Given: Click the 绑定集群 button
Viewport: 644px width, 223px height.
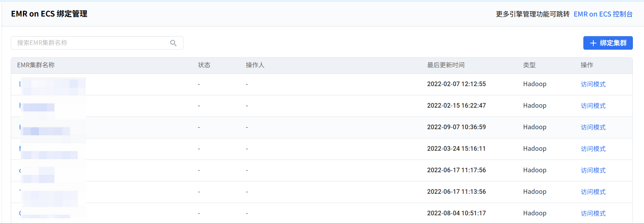Looking at the screenshot, I should tap(608, 43).
